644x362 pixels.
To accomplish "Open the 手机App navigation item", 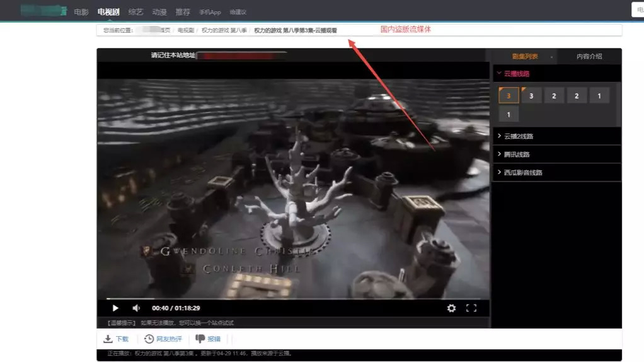I will [x=210, y=13].
